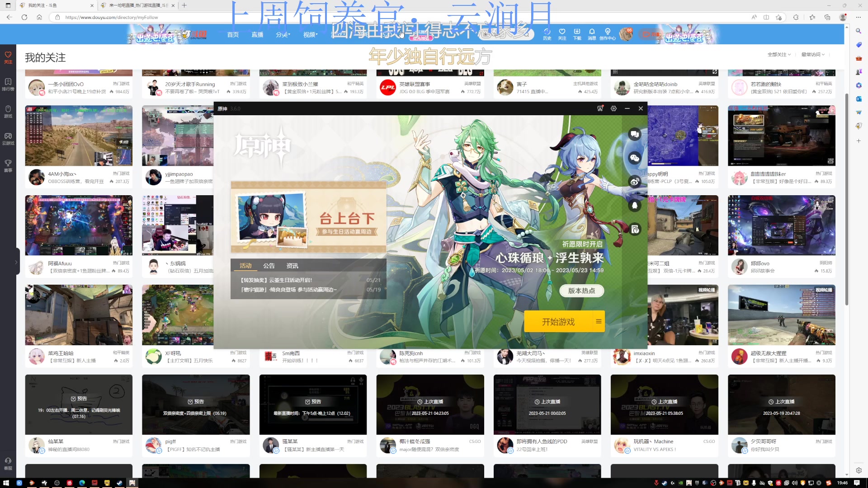Open the 关注 heart icon in header
Image resolution: width=868 pixels, height=488 pixels.
pyautogui.click(x=562, y=34)
